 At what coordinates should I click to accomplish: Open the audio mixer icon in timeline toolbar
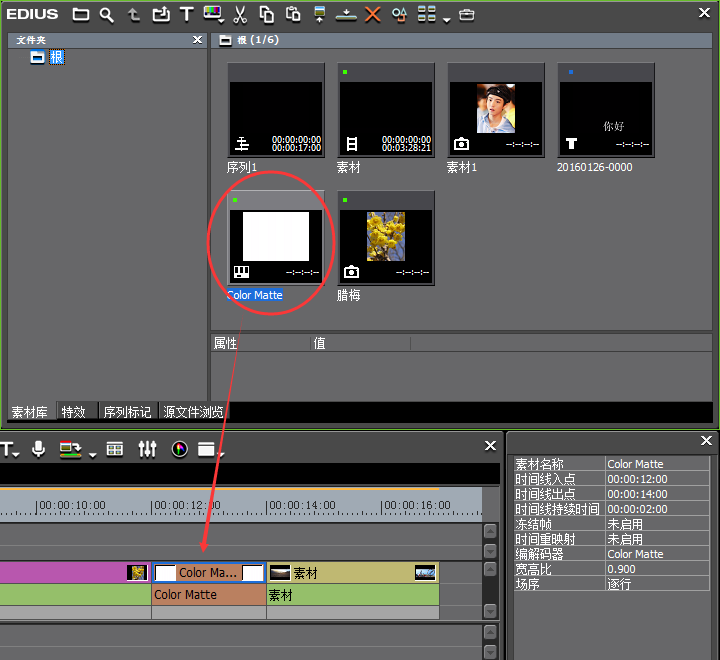[148, 449]
